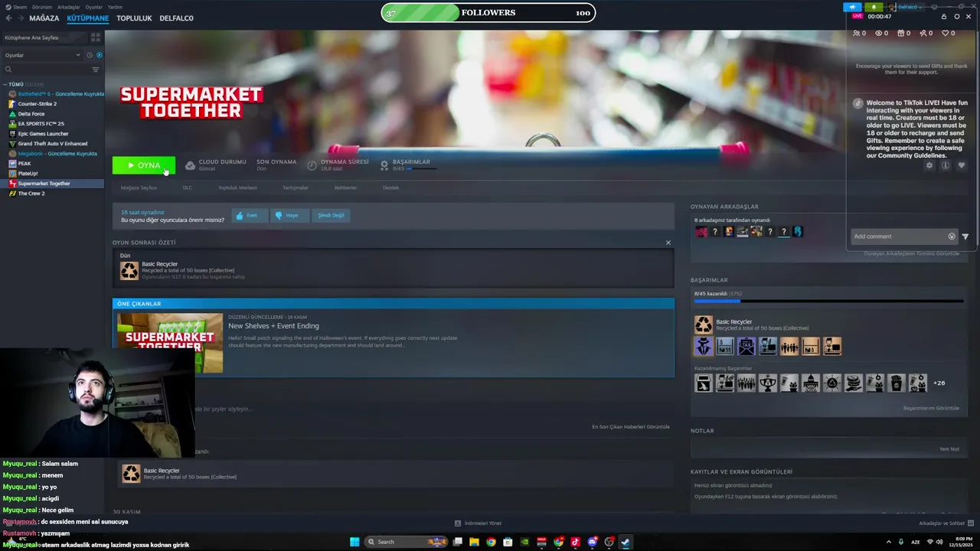Viewport: 980px width, 551px height.
Task: Open the Oyunlar collection dropdown
Action: [x=42, y=55]
